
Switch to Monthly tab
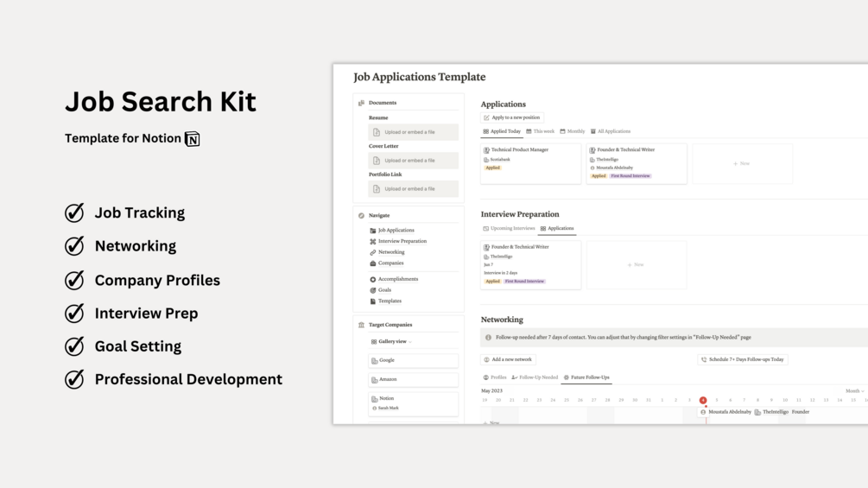[x=572, y=131]
